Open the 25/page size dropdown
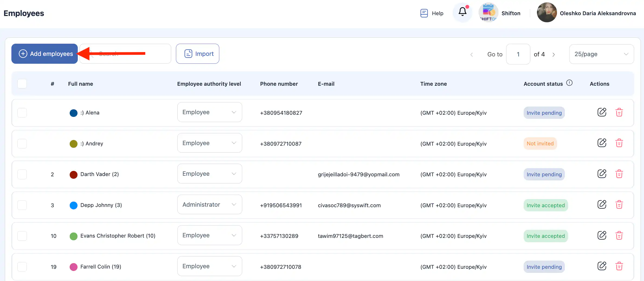Viewport: 644px width, 281px height. pos(601,54)
